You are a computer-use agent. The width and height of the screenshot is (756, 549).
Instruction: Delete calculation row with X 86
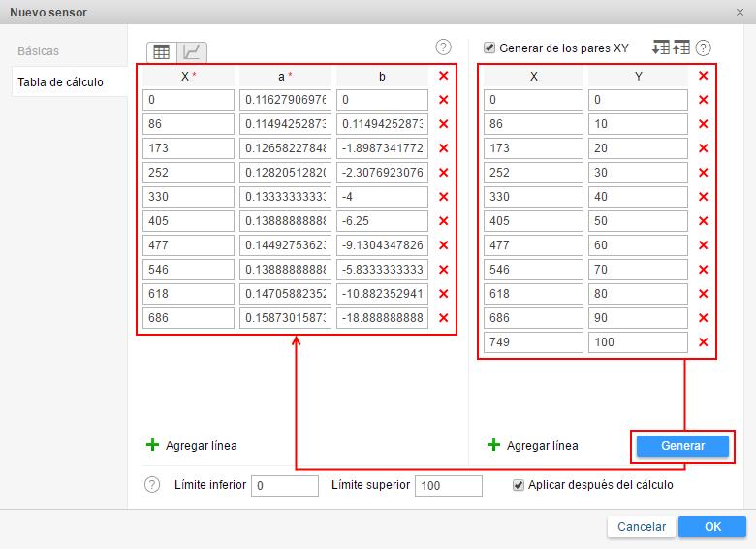pos(444,124)
